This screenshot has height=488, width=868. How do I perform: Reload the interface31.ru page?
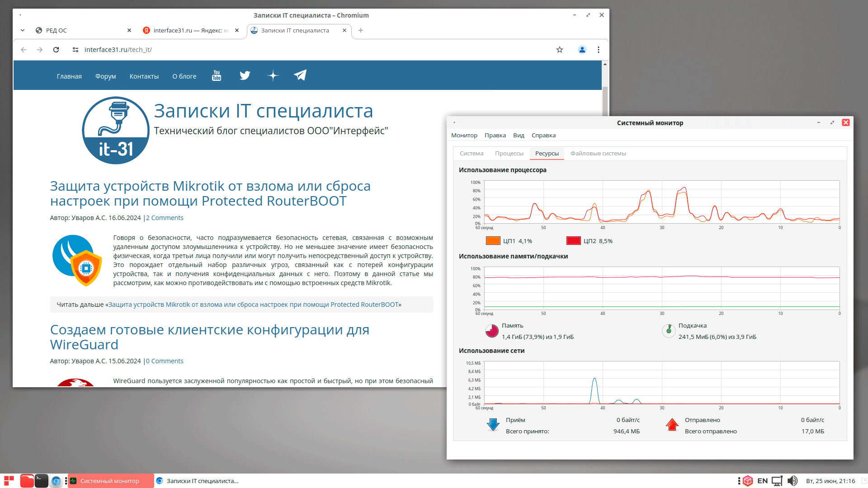pos(56,50)
